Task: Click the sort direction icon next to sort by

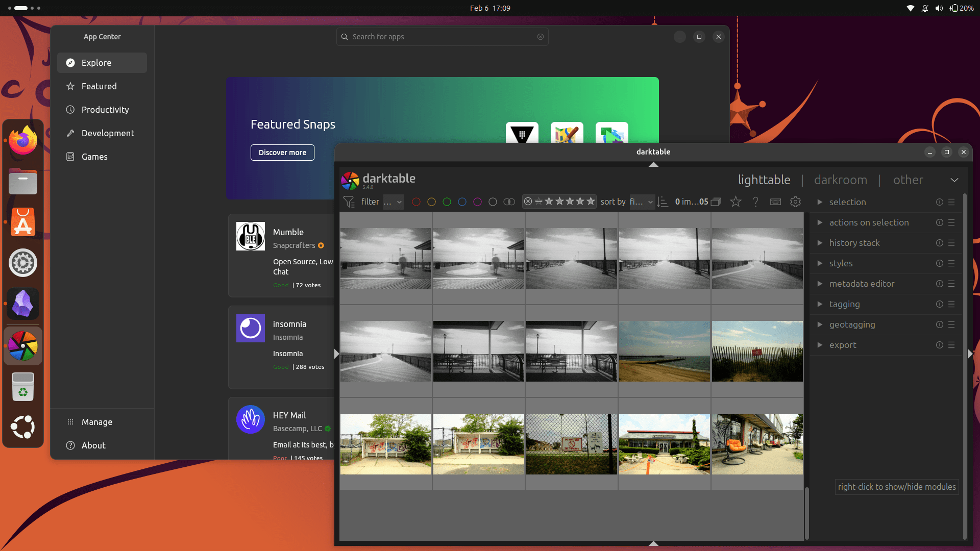Action: tap(663, 202)
